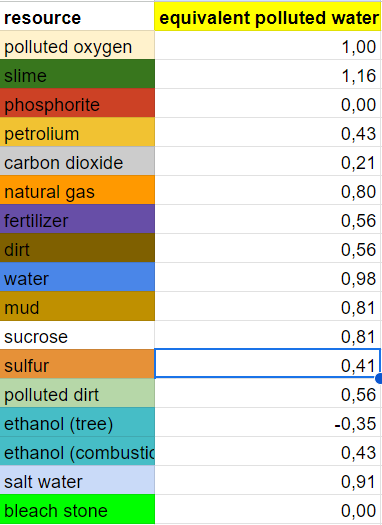
Task: Select the 'ethanol (tree)' cell
Action: pos(77,423)
